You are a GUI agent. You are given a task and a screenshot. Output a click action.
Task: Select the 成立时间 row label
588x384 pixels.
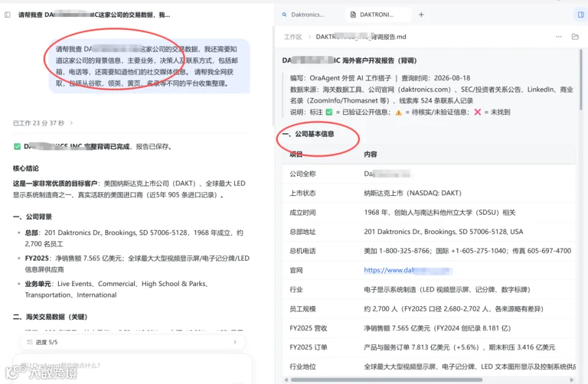[x=302, y=213]
